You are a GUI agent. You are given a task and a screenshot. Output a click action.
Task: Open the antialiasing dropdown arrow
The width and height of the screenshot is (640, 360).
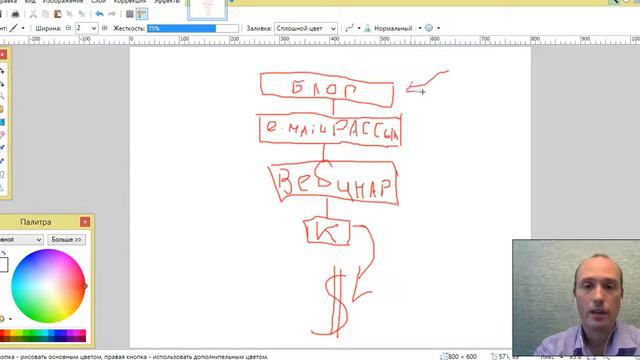point(438,28)
